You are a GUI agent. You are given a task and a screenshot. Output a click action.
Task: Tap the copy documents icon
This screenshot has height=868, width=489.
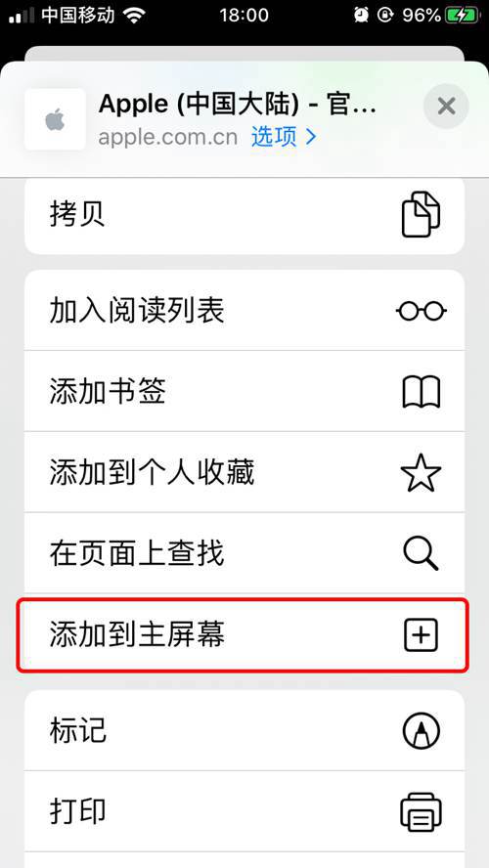tap(421, 214)
